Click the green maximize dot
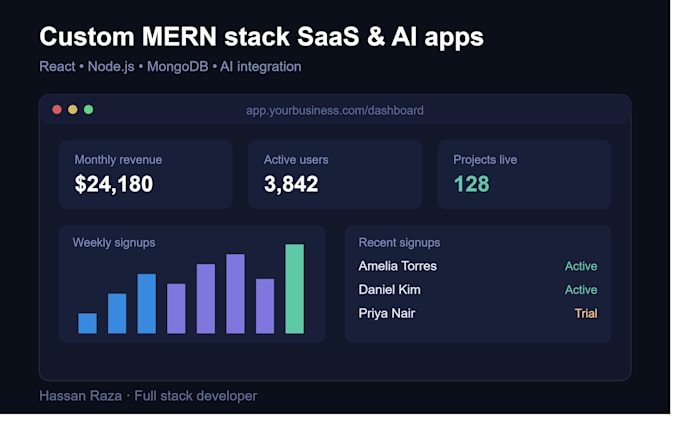This screenshot has width=680, height=424. (x=90, y=111)
